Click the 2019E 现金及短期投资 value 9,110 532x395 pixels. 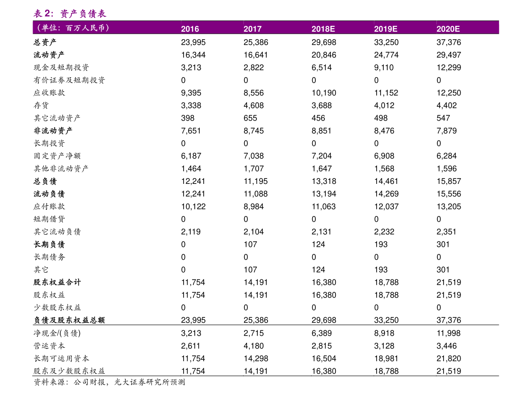click(384, 67)
